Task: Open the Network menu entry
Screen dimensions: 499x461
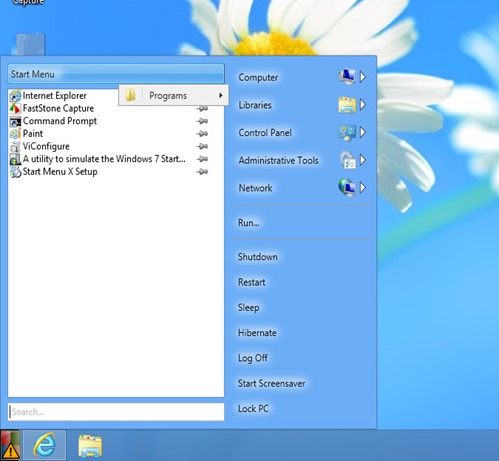Action: pyautogui.click(x=255, y=188)
